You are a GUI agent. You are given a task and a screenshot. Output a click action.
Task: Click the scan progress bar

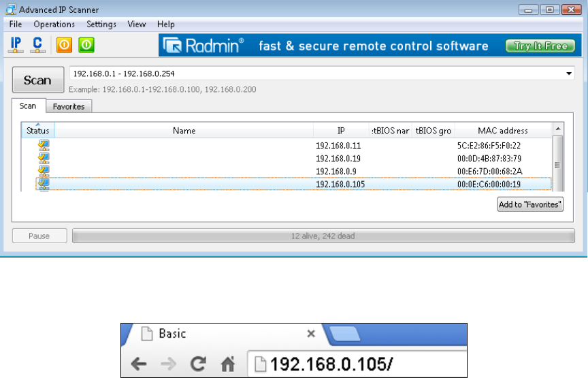[323, 236]
